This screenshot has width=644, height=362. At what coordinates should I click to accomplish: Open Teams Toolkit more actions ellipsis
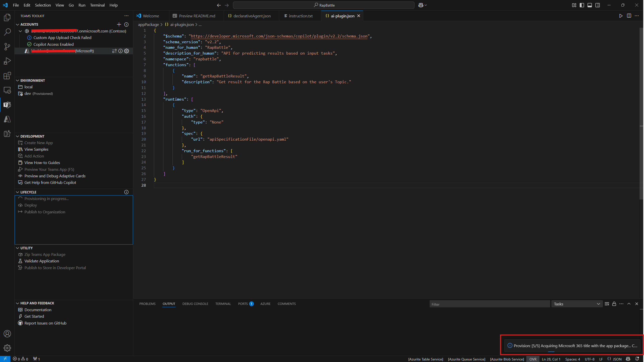(126, 16)
